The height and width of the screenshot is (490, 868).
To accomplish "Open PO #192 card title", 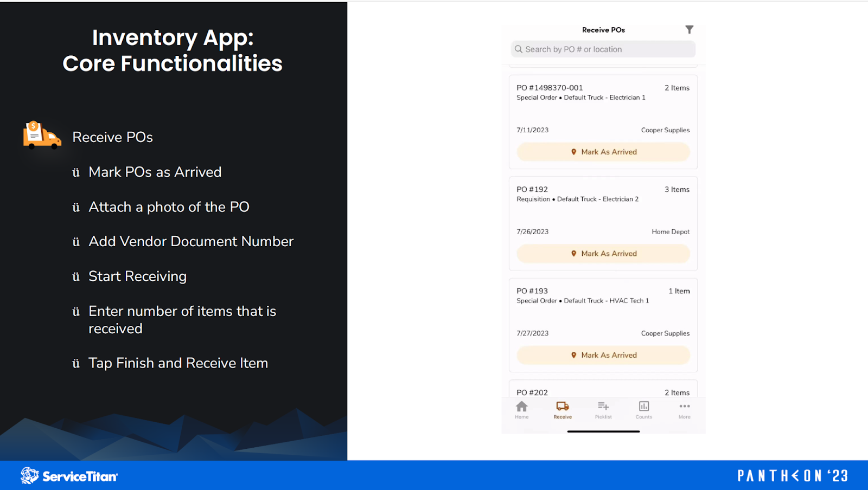I will tap(532, 189).
